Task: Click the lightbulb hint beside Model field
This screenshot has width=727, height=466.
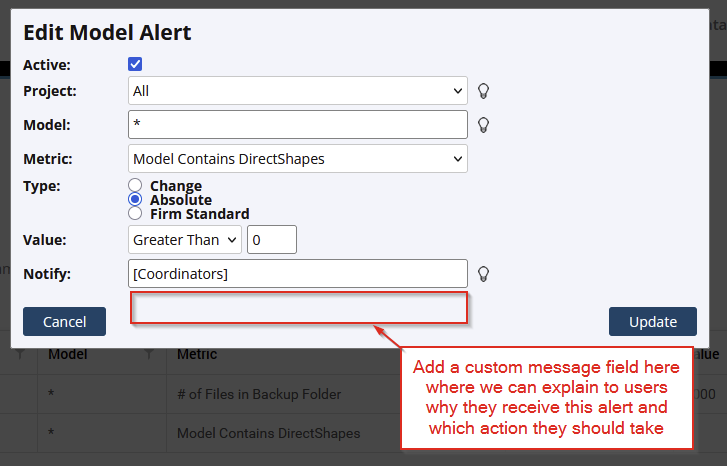Action: pos(484,125)
